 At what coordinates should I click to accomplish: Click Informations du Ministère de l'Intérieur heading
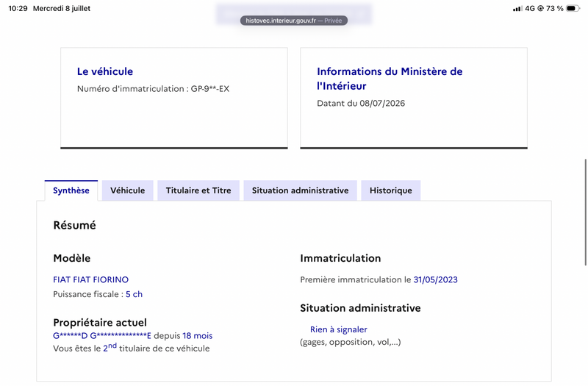tap(390, 79)
